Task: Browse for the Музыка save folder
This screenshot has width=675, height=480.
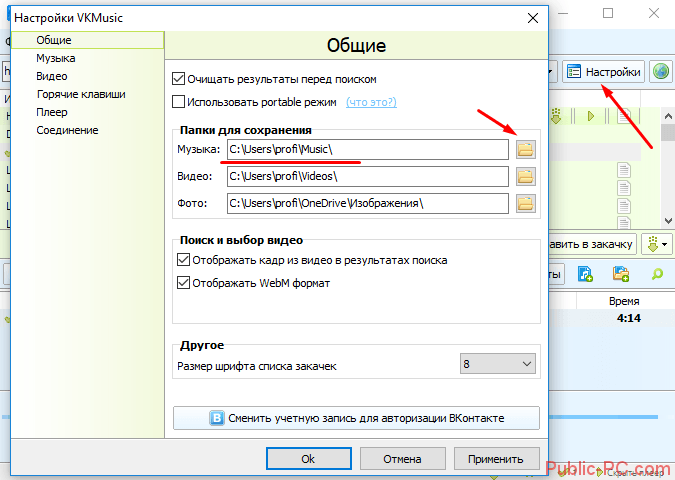Action: pyautogui.click(x=526, y=150)
